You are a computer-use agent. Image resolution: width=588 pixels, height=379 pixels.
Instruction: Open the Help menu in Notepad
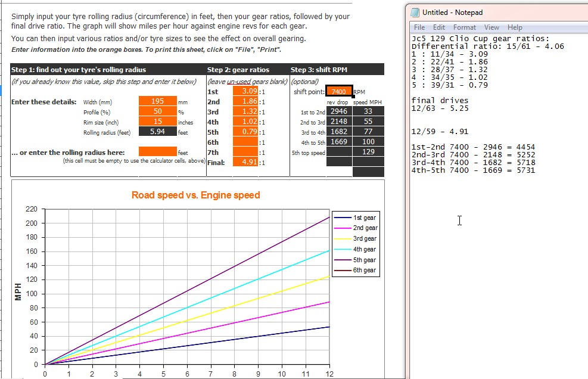(x=515, y=27)
